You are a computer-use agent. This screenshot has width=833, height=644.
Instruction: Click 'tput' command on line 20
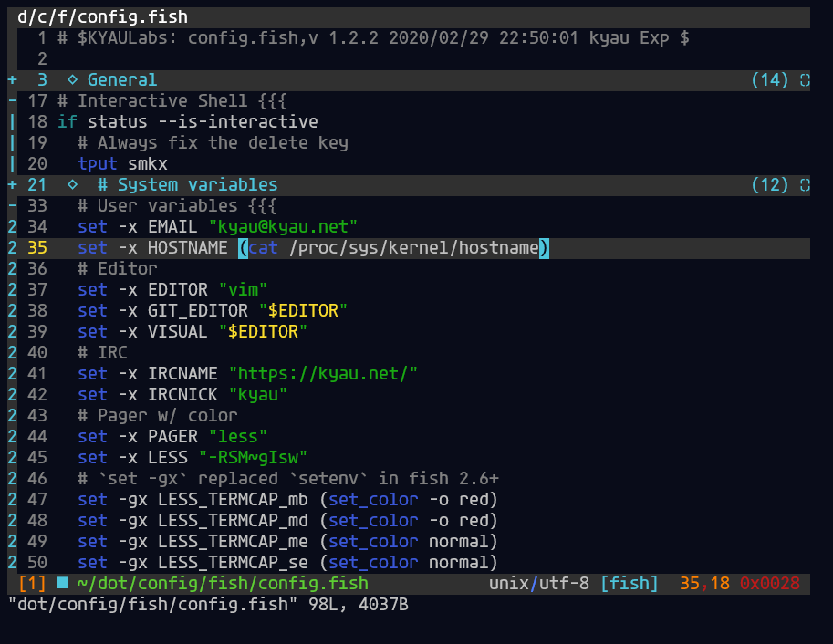98,163
